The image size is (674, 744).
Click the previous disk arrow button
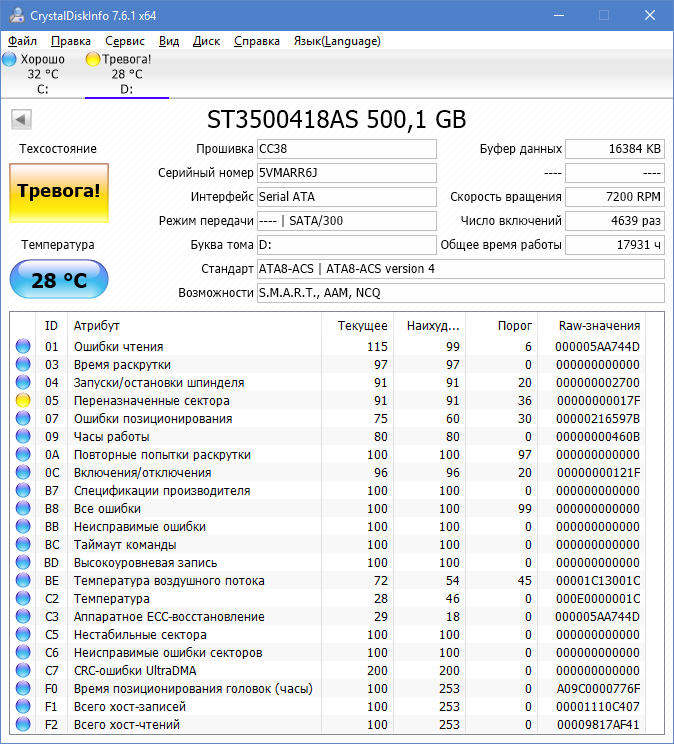click(21, 120)
